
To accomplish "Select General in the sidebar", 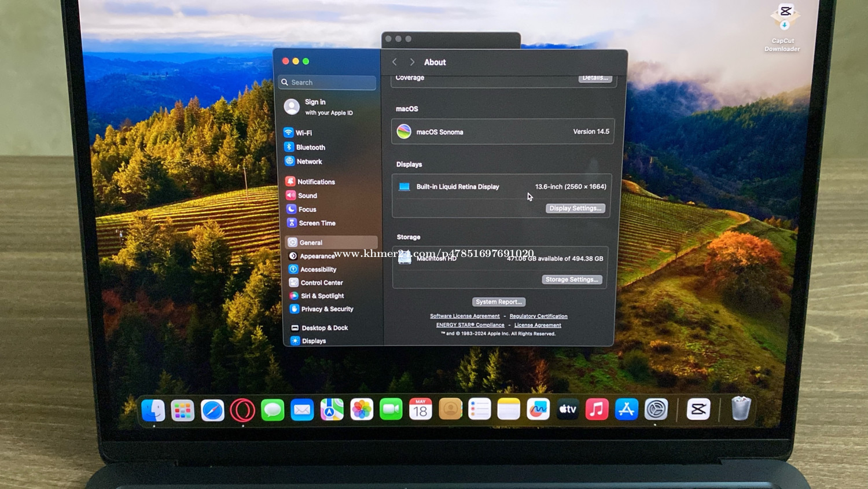I will [332, 242].
